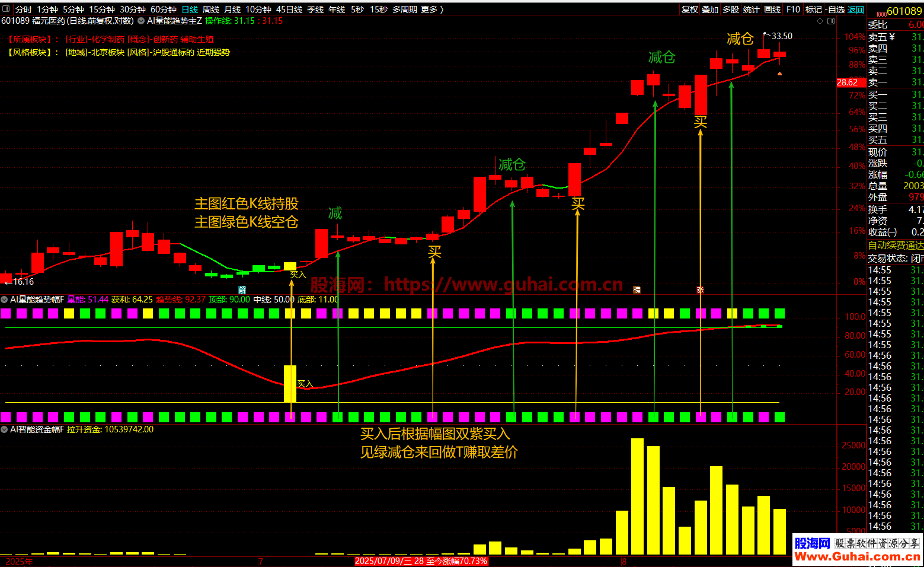Click the 买一 bid row
The width and height of the screenshot is (924, 567).
coord(896,94)
